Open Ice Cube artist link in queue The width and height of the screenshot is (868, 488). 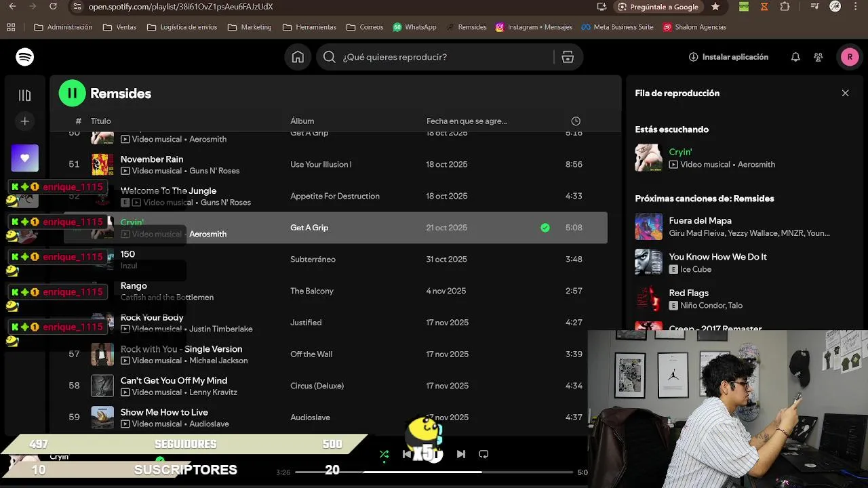tap(696, 270)
